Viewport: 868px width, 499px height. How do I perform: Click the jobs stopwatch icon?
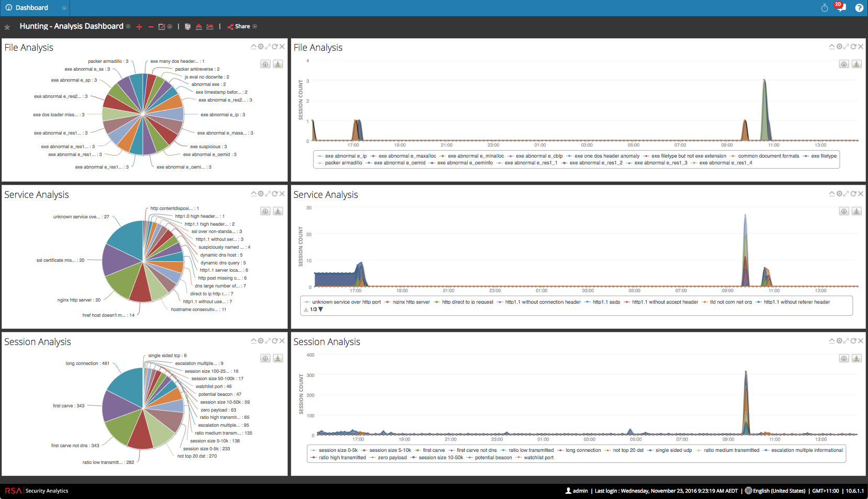pyautogui.click(x=825, y=8)
